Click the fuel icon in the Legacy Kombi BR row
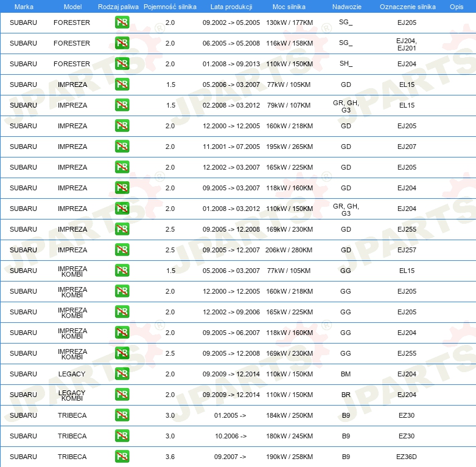476x467 pixels. click(x=122, y=395)
